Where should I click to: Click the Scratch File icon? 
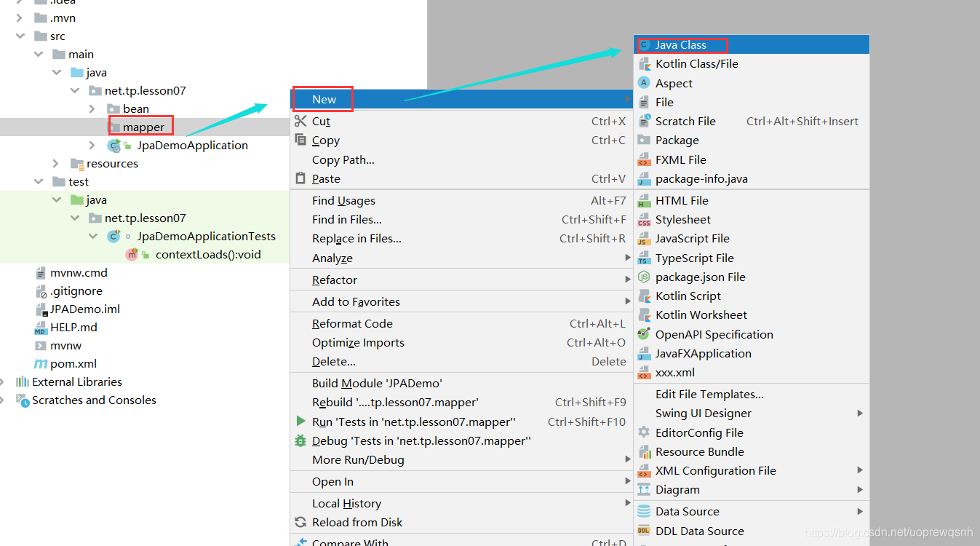644,122
